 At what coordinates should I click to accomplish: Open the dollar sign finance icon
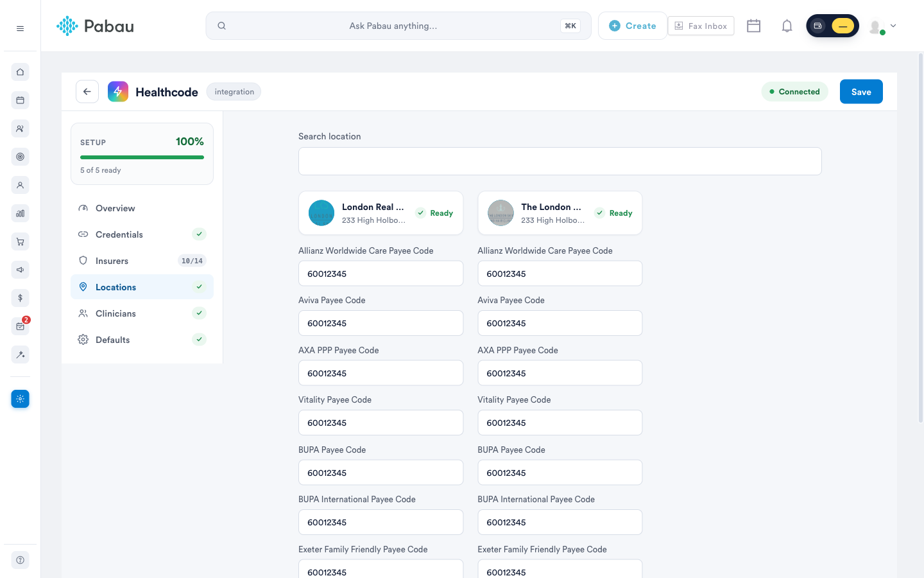(20, 298)
